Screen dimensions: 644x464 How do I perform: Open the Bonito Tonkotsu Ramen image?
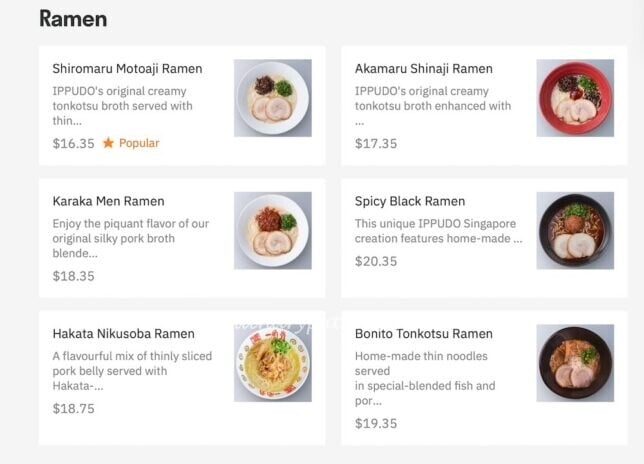pyautogui.click(x=574, y=363)
